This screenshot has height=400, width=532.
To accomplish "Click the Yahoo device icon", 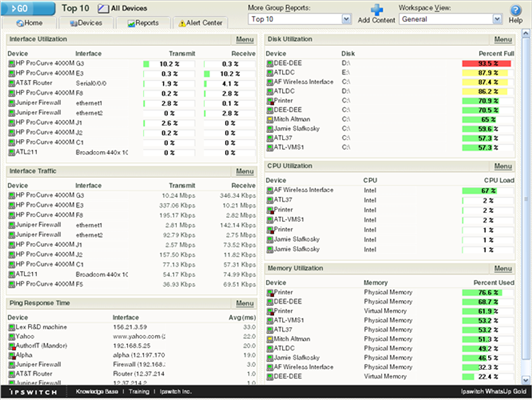I will coord(12,337).
